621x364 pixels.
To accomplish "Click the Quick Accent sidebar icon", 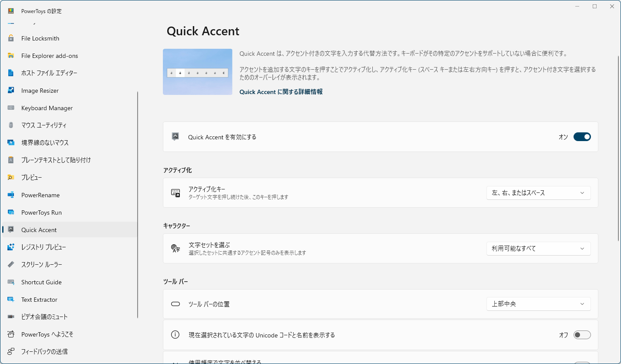I will (x=11, y=230).
